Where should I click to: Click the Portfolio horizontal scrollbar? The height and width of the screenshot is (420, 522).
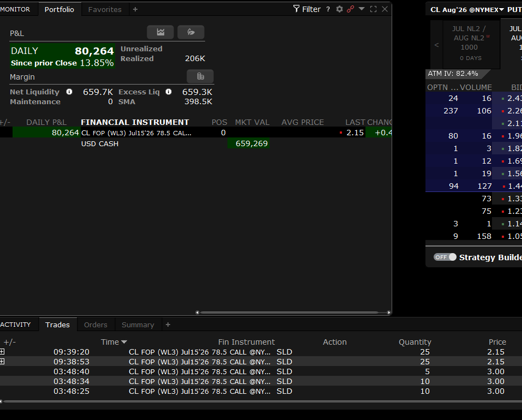coord(290,313)
